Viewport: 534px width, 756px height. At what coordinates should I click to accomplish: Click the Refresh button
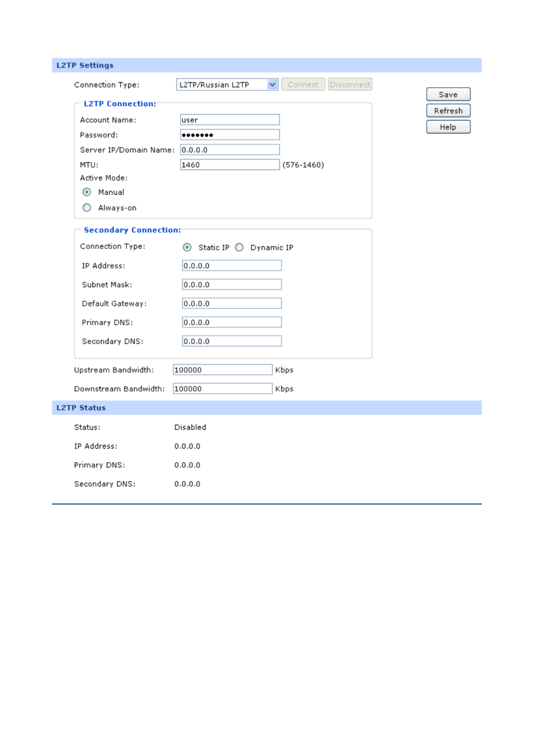pyautogui.click(x=448, y=111)
